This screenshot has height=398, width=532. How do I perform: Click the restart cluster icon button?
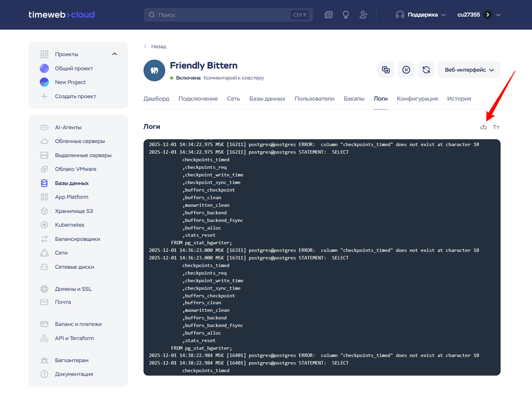click(x=426, y=70)
